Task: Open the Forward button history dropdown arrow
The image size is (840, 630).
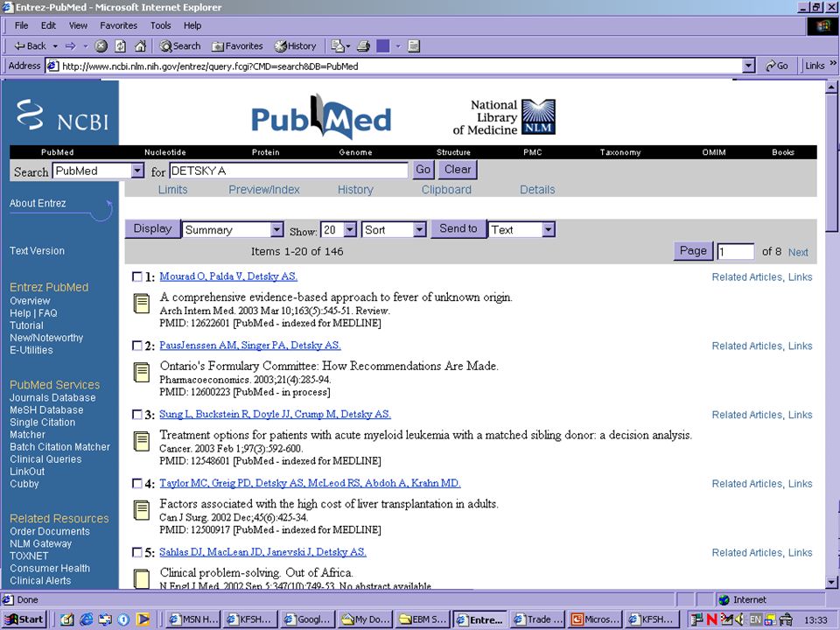Action: pos(85,46)
